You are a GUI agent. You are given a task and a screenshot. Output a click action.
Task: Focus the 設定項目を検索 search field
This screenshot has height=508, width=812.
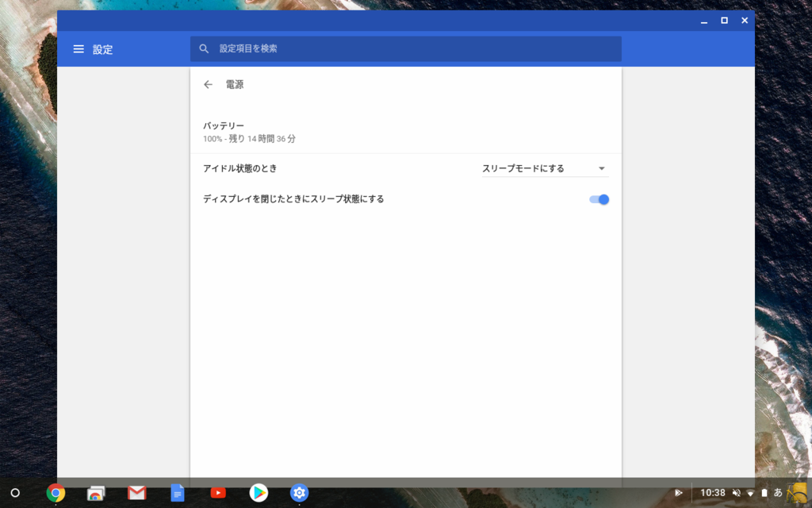(405, 48)
